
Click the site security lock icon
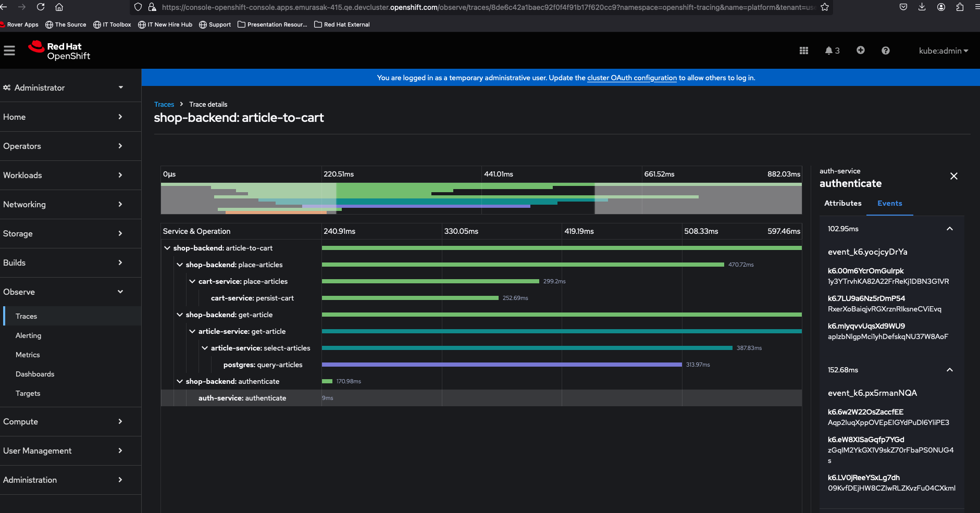152,7
